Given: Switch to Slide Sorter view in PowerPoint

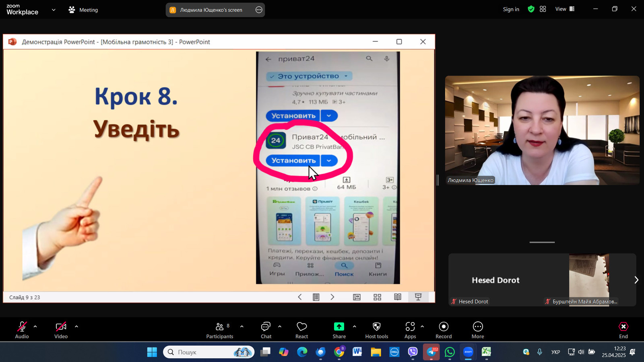Looking at the screenshot, I should point(377,297).
